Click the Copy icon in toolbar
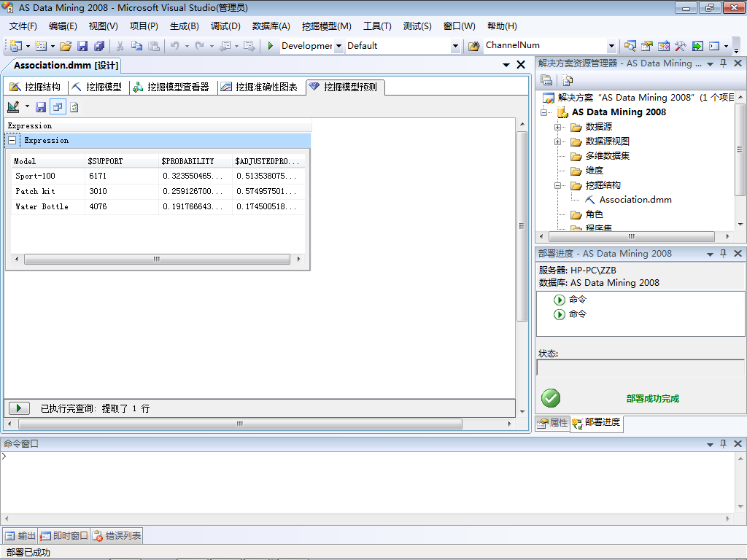This screenshot has height=560, width=747. [x=136, y=46]
